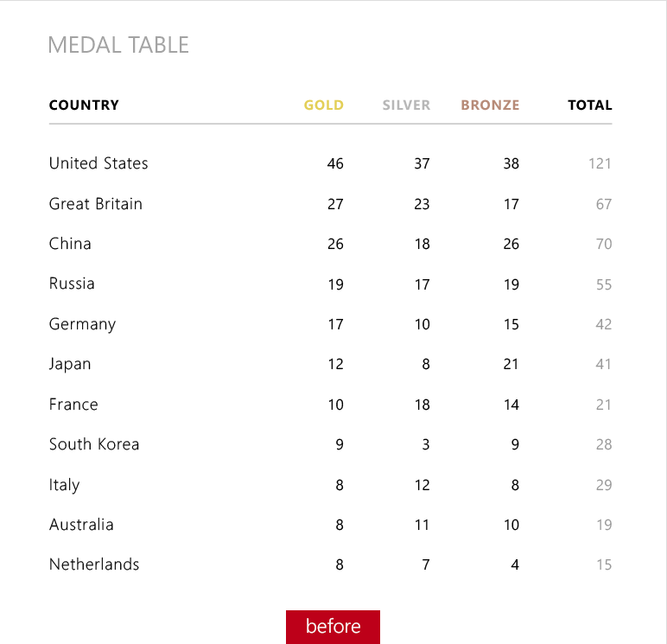Select United States gold count 46
This screenshot has width=667, height=644.
pos(335,163)
